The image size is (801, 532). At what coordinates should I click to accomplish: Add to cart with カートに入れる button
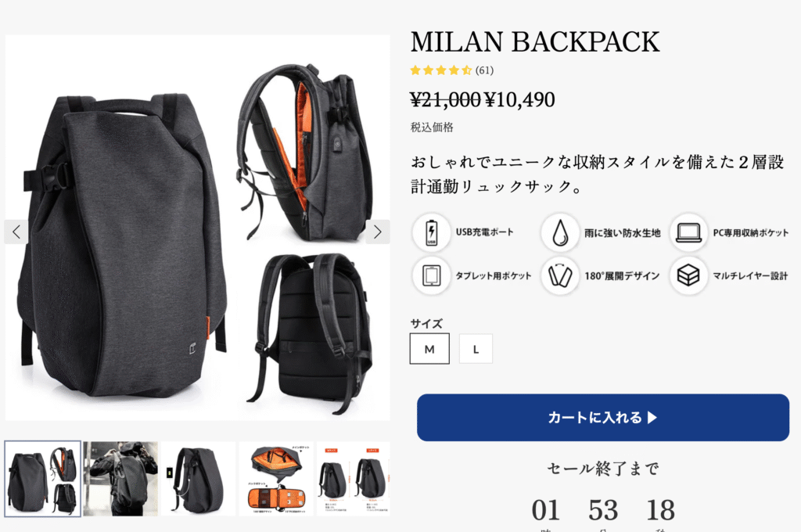[x=603, y=418]
